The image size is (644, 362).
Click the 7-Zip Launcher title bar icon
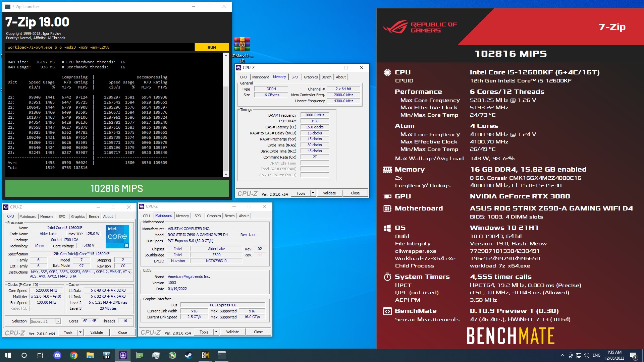click(8, 6)
